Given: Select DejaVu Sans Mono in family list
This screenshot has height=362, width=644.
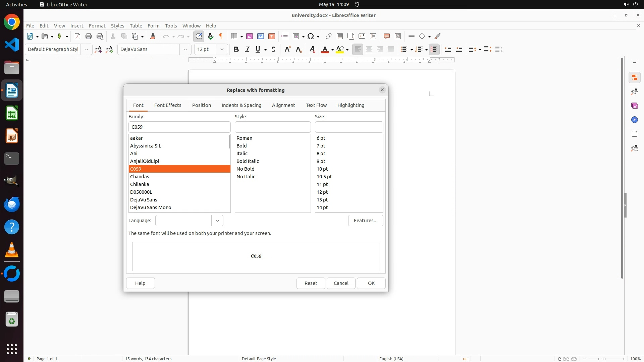Looking at the screenshot, I should coord(151,207).
